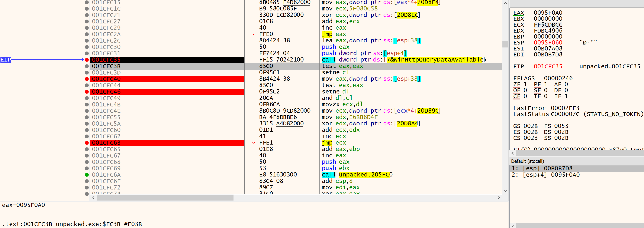This screenshot has height=228, width=644.
Task: Select the and dl,cl instruction
Action: coord(337,98)
